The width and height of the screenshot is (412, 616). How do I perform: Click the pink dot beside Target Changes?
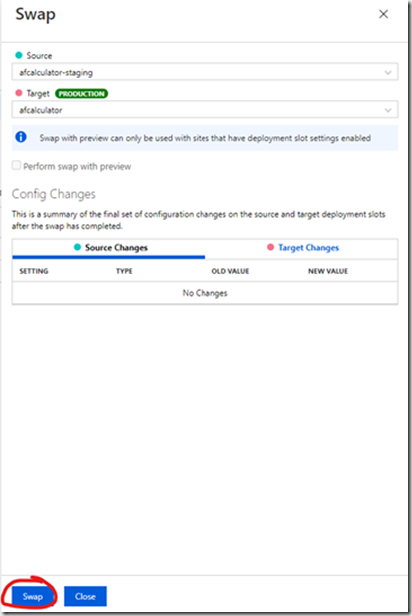270,247
